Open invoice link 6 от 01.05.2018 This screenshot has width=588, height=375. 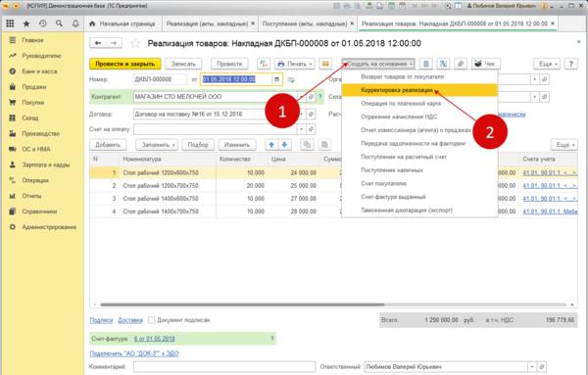(155, 339)
